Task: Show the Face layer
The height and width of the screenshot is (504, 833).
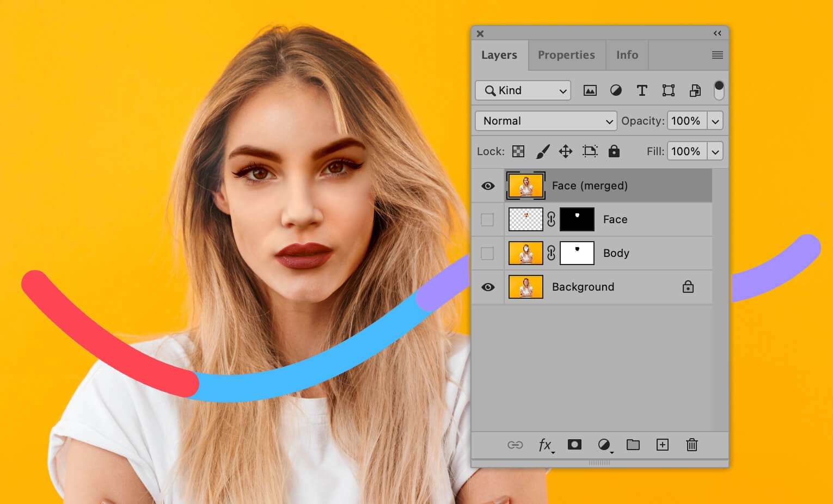Action: tap(487, 219)
